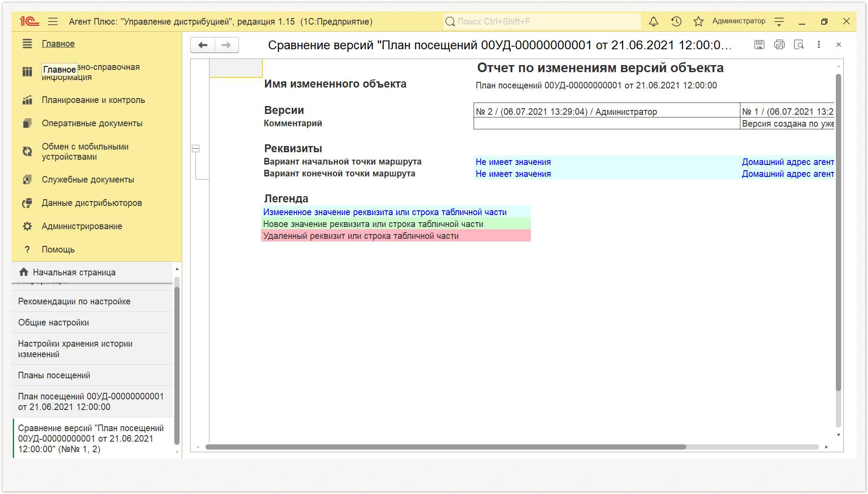Viewport: 868px width, 494px height.
Task: Click the sections panel menu icon beside Главное
Action: click(27, 44)
